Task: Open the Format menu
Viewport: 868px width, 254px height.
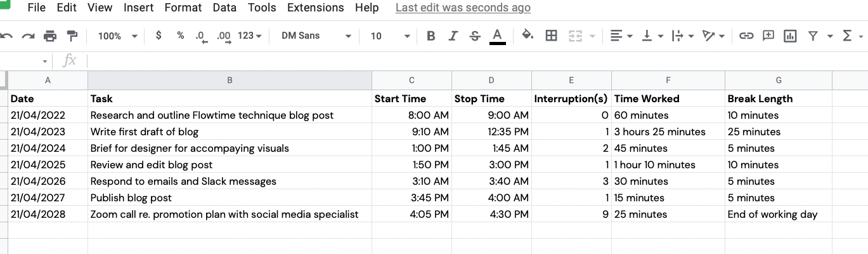Action: pyautogui.click(x=183, y=8)
